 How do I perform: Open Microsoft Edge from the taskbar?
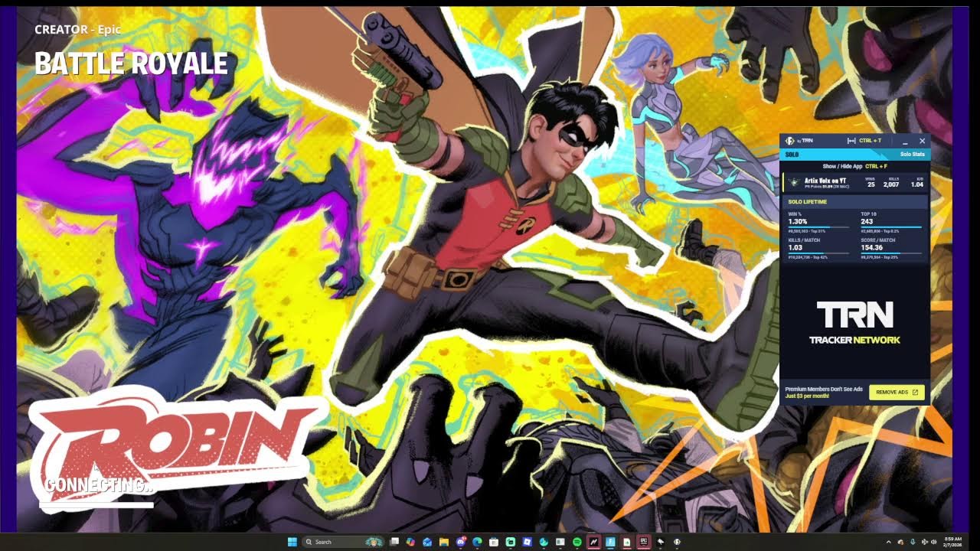tap(477, 542)
